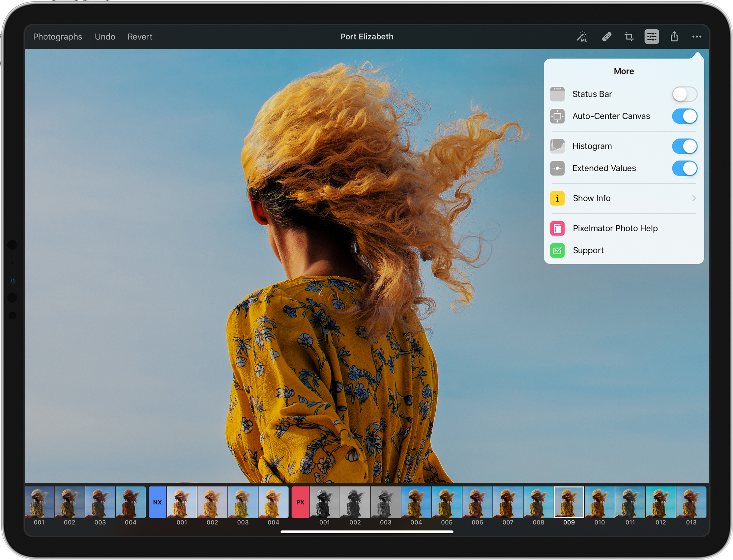Click the pink Pixelmator Photo Help icon
This screenshot has width=733, height=560.
click(x=557, y=228)
